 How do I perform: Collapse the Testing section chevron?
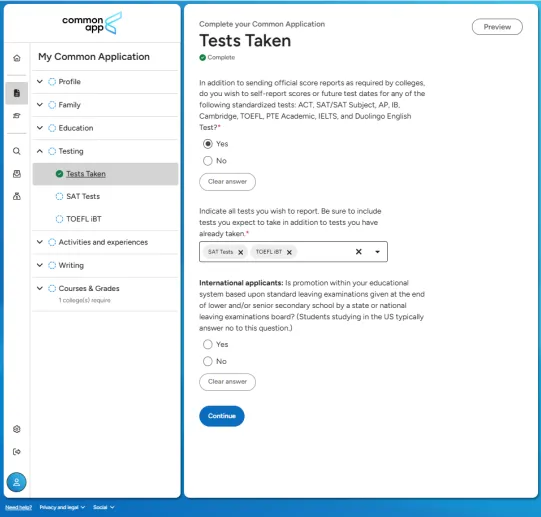point(40,151)
